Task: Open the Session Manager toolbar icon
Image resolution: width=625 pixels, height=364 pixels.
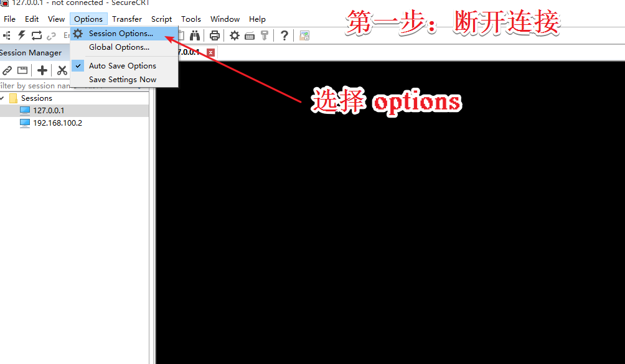Action: tap(7, 36)
